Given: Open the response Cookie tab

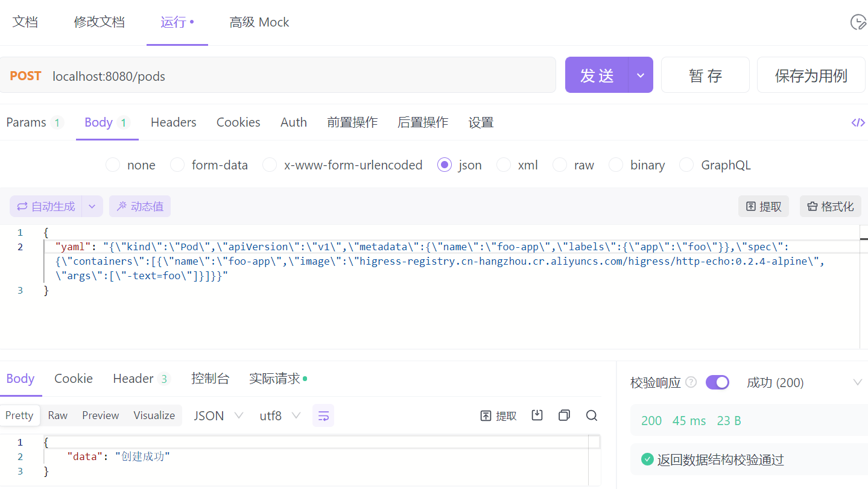Looking at the screenshot, I should (x=74, y=379).
